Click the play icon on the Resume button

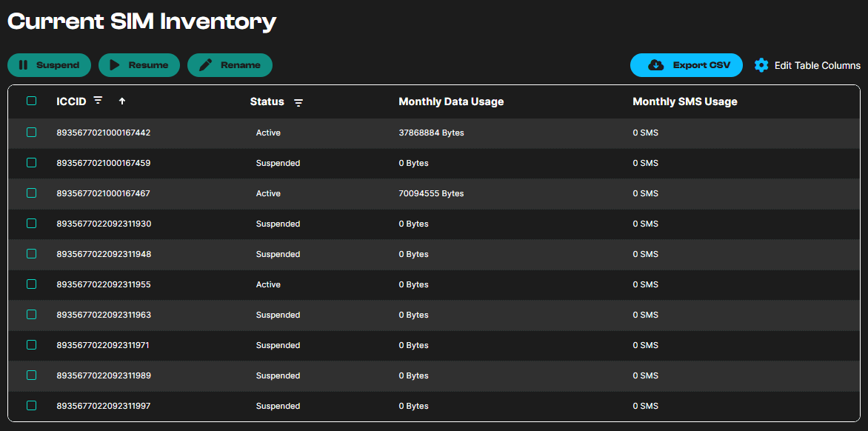tap(115, 65)
